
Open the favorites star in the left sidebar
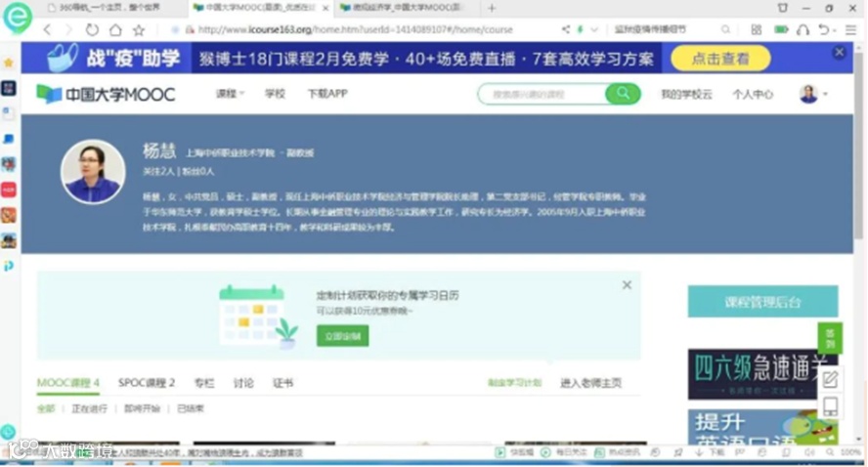pyautogui.click(x=9, y=64)
